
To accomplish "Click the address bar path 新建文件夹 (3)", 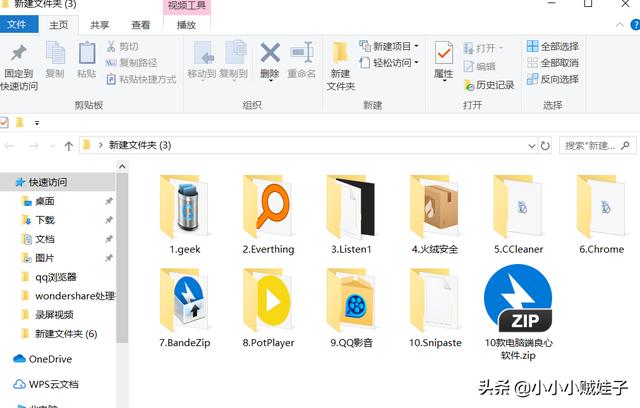I will pyautogui.click(x=140, y=145).
